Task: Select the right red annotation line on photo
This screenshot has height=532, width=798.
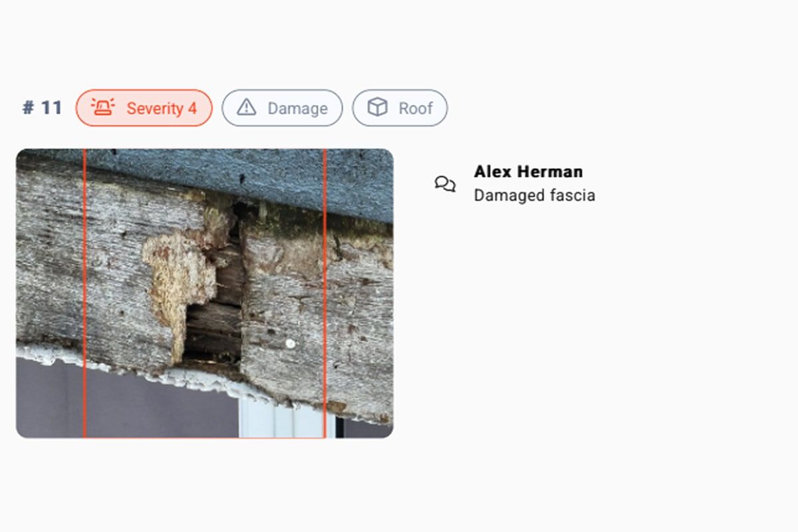Action: pyautogui.click(x=325, y=293)
